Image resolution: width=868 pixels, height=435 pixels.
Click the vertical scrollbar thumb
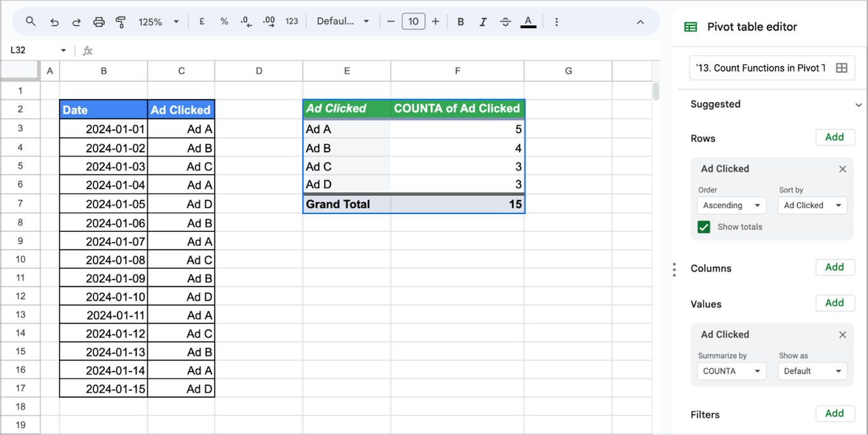click(x=656, y=91)
